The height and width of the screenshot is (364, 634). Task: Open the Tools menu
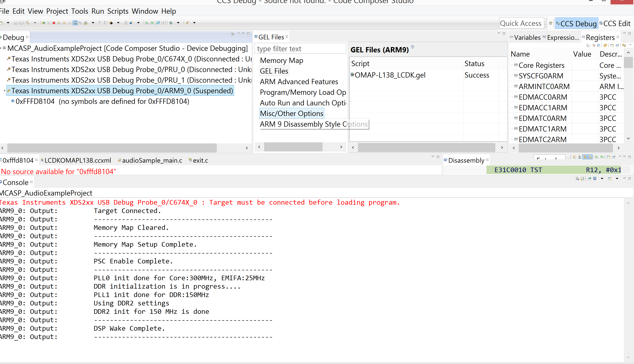(80, 11)
